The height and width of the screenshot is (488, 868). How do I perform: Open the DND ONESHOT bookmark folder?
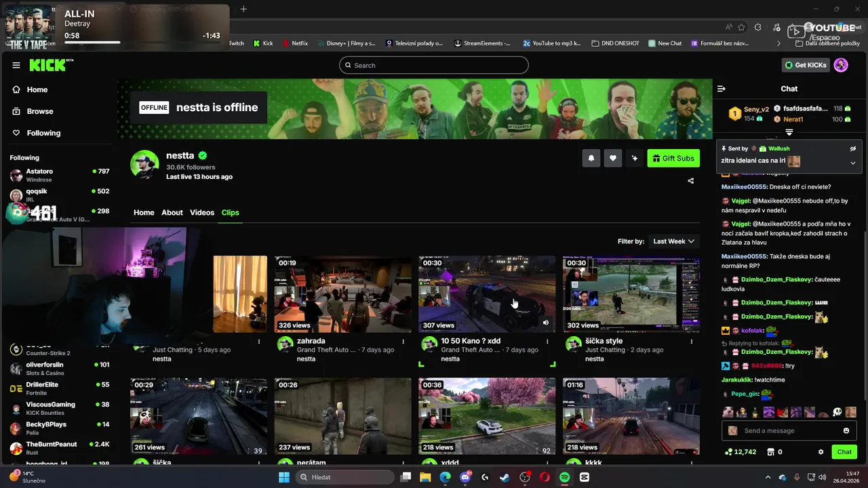pyautogui.click(x=616, y=43)
